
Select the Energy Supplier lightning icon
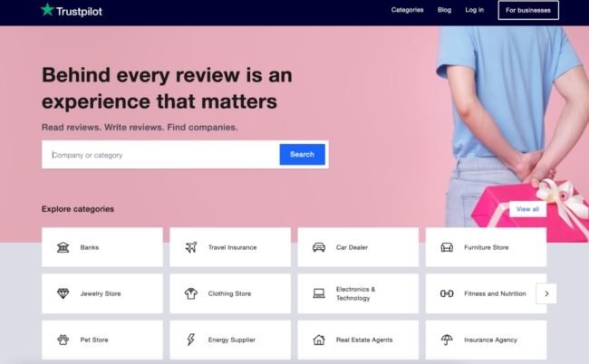pos(190,340)
